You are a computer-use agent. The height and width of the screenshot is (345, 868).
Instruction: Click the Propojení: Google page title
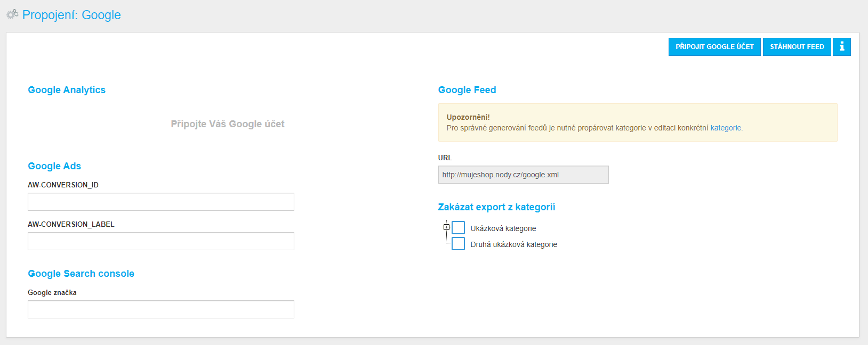pos(71,15)
